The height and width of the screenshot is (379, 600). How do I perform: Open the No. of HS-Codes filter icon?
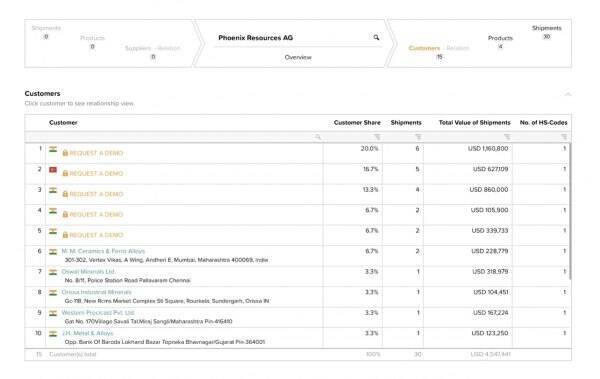coord(564,137)
